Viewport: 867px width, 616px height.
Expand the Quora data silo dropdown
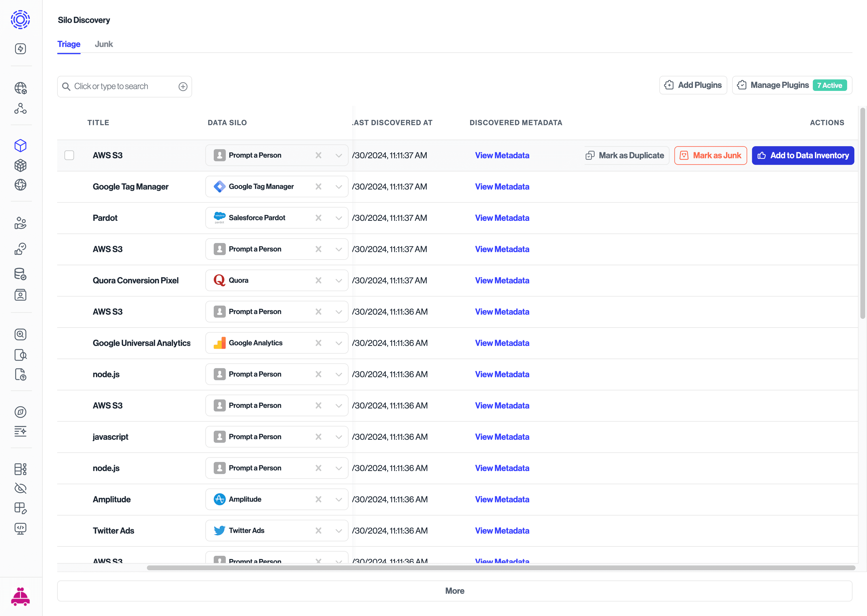[x=338, y=280]
